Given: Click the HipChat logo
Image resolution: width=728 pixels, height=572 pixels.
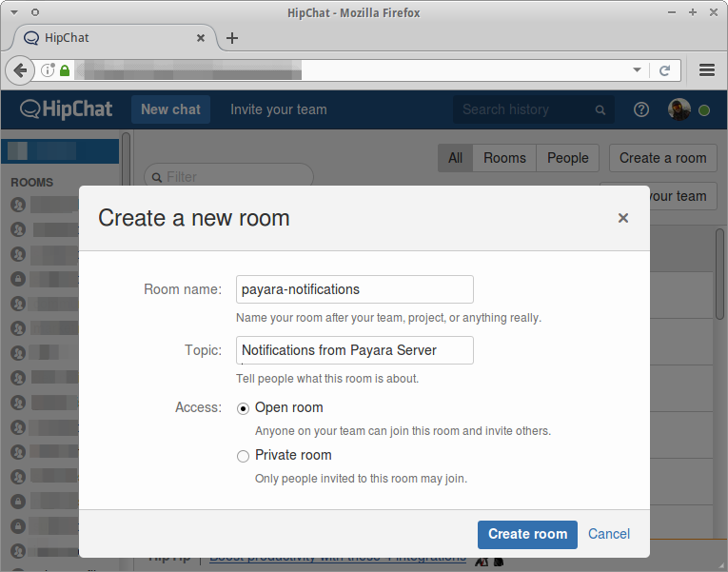Looking at the screenshot, I should tap(66, 109).
